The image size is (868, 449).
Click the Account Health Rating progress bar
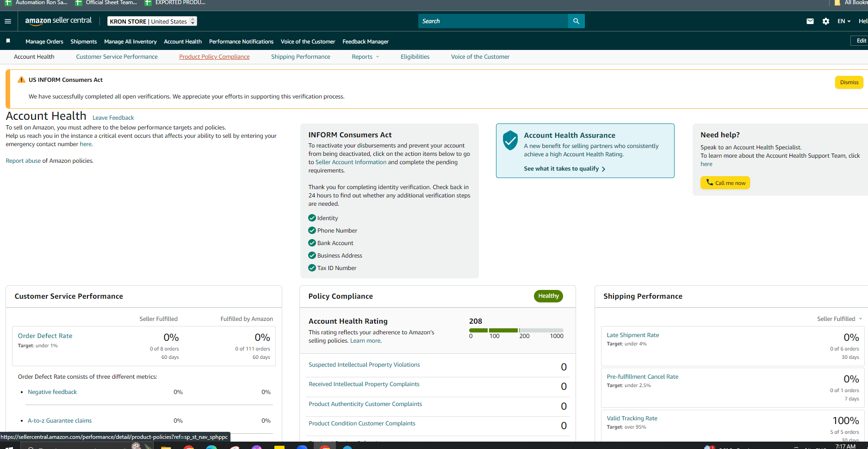tap(516, 330)
